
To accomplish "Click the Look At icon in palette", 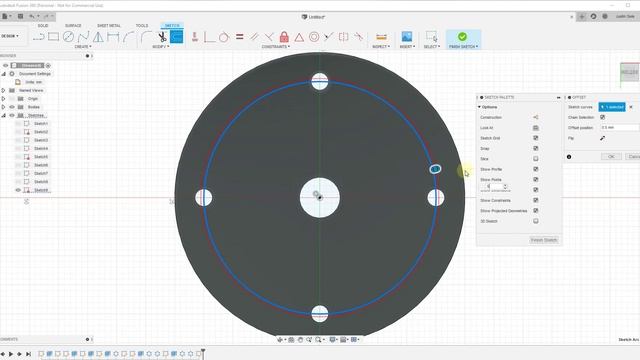I will point(536,128).
